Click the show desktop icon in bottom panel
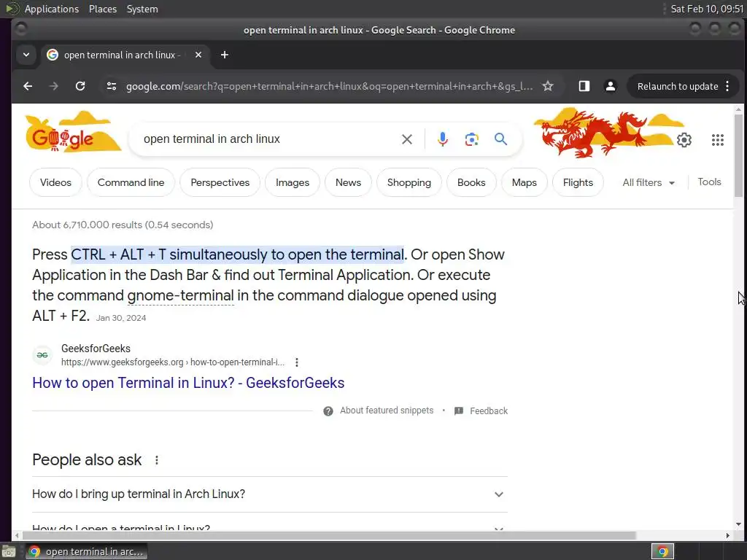The height and width of the screenshot is (560, 747). coord(9,552)
